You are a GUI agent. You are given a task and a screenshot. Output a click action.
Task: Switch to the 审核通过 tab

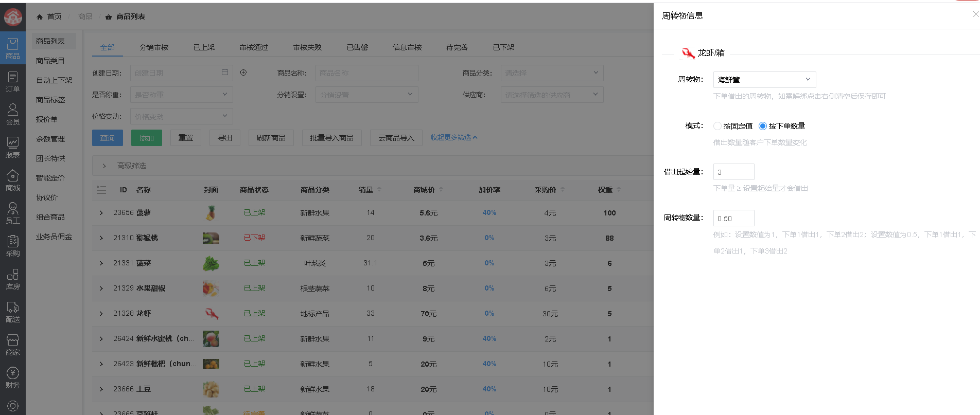pyautogui.click(x=254, y=47)
